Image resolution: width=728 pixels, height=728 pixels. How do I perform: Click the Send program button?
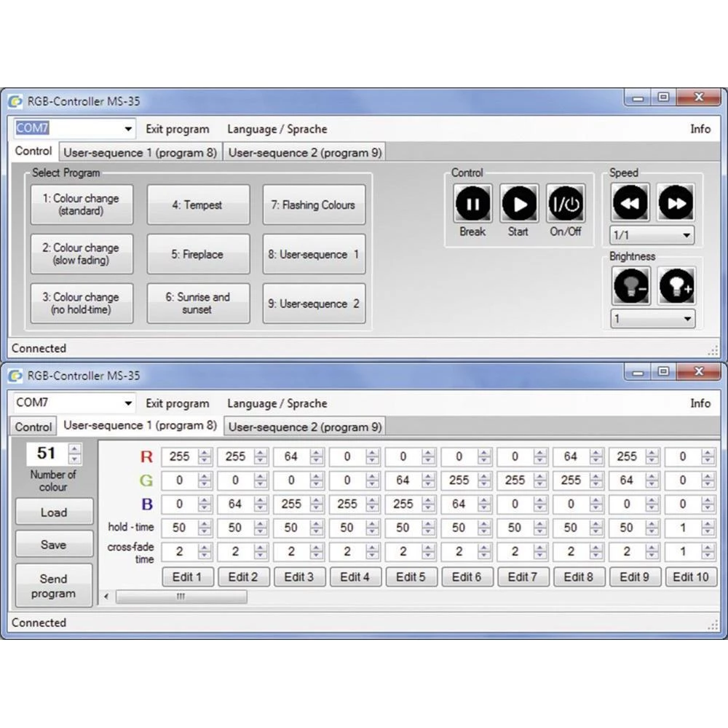(x=54, y=586)
